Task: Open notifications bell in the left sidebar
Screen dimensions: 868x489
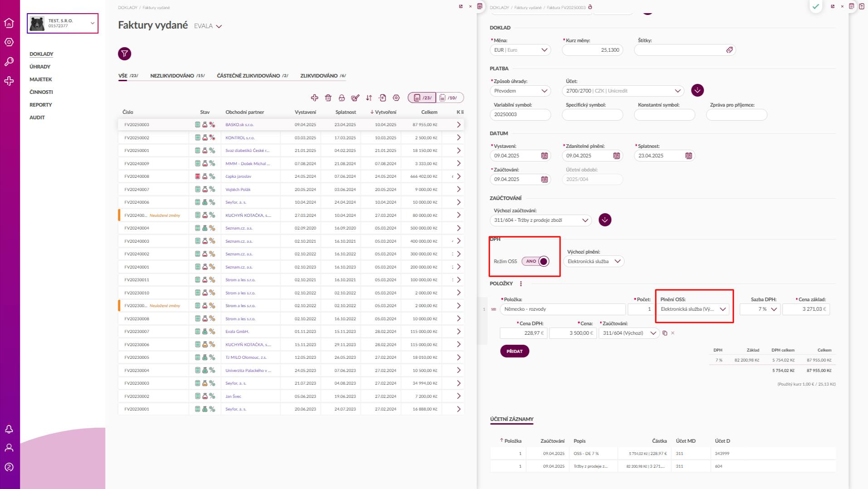Action: click(9, 429)
